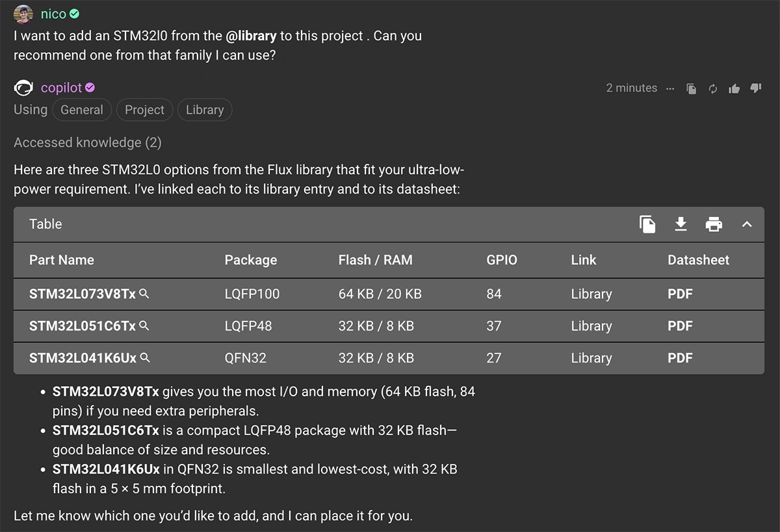Collapse the table with the chevron
Image resolution: width=780 pixels, height=532 pixels.
(747, 224)
